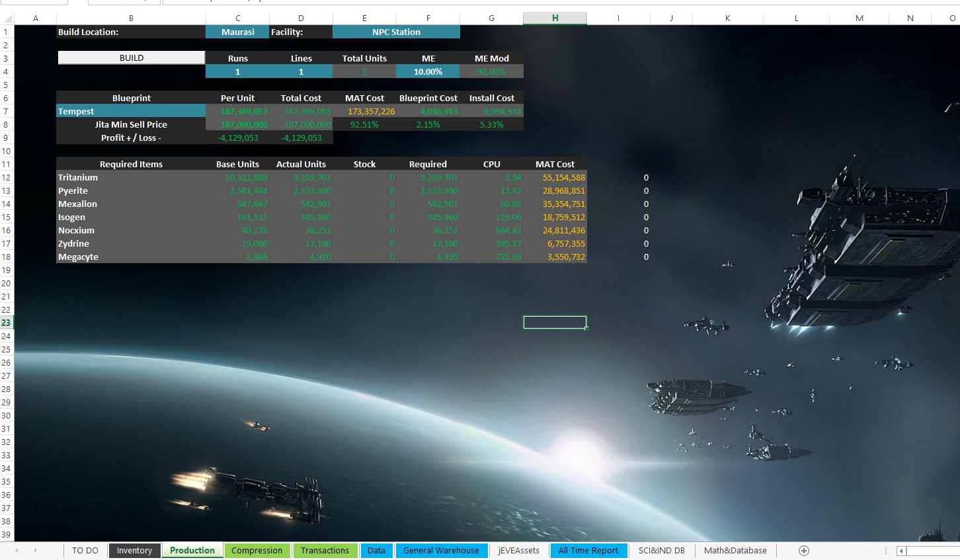Select the Pyerite row label
Screen dimensions: 960x560
pyautogui.click(x=131, y=190)
